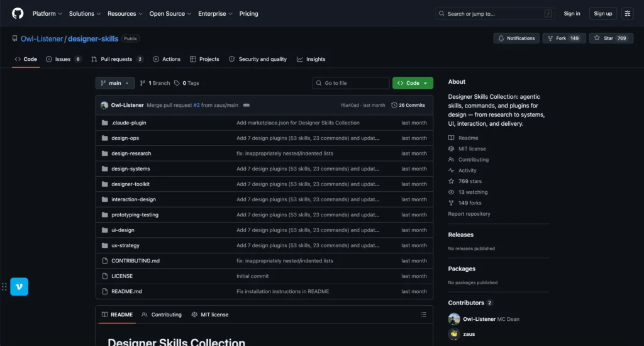
Task: Expand the Platform menu in header
Action: tap(47, 13)
